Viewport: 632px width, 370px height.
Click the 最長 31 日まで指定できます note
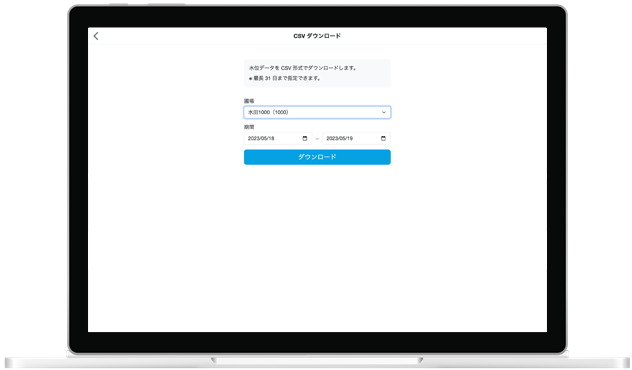click(x=285, y=78)
